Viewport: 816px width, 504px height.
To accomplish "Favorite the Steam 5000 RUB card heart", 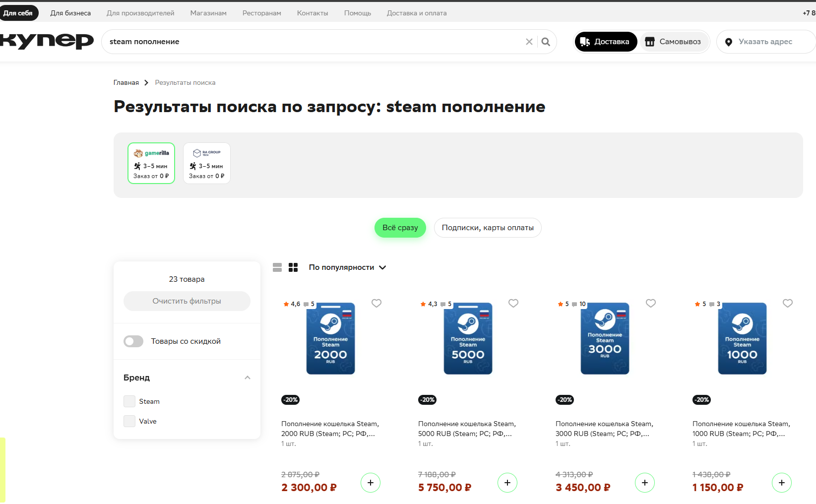I will [513, 303].
